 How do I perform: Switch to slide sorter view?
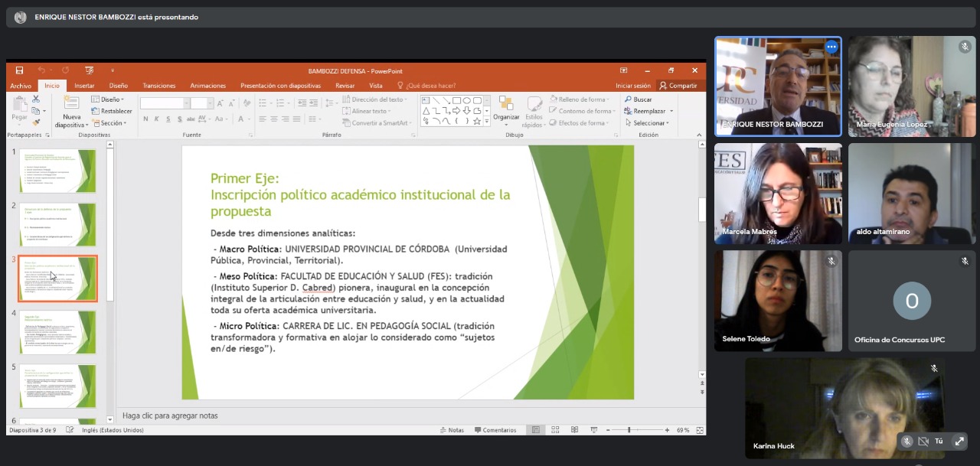pos(555,430)
